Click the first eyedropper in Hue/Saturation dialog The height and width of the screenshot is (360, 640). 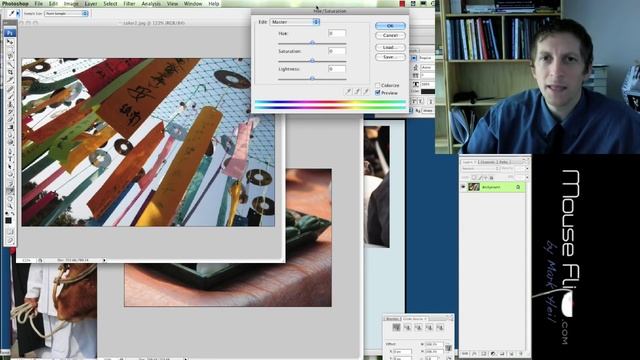click(x=348, y=92)
